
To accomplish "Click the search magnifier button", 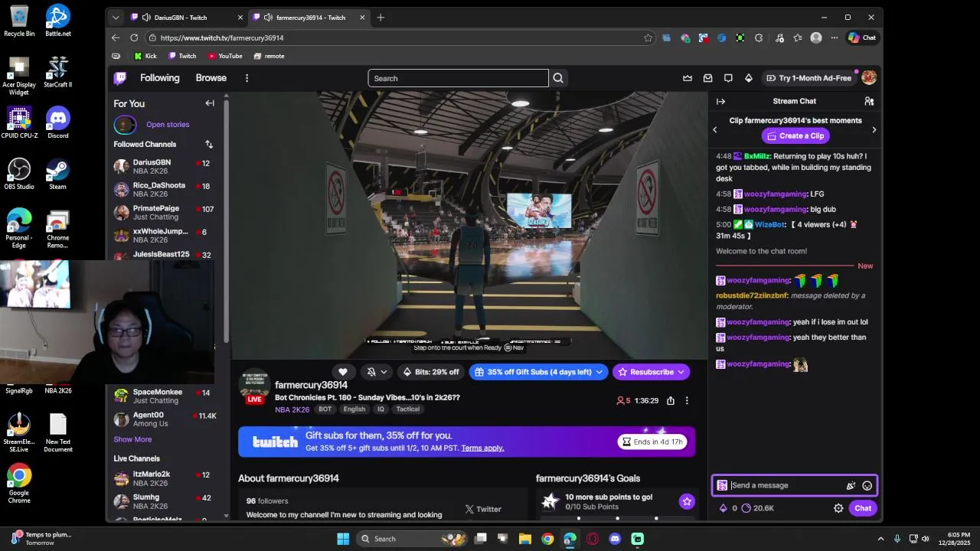I will click(x=558, y=78).
